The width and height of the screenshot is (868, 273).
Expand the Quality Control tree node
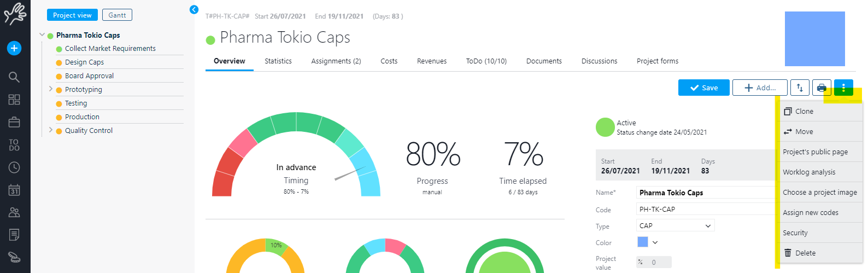coord(51,130)
